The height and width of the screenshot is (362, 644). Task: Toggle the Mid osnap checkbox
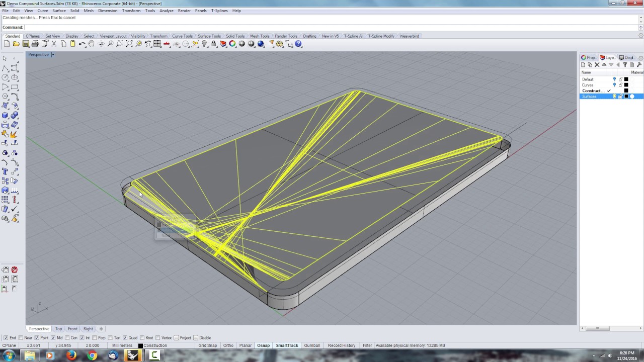[x=53, y=338]
